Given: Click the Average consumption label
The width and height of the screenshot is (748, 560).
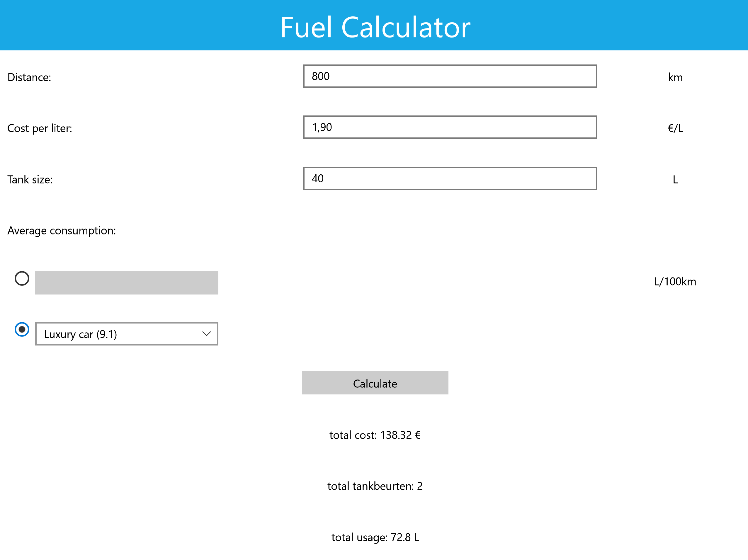Looking at the screenshot, I should click(62, 231).
